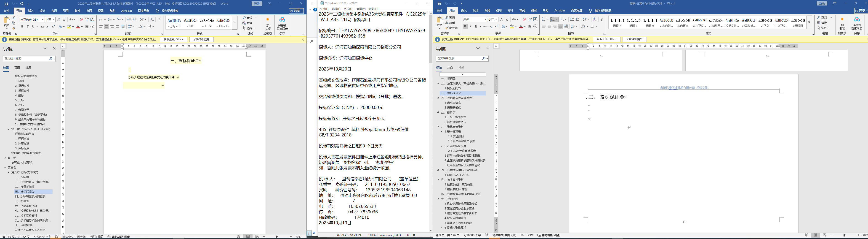Save the left 招标项目 Word document
Viewport: 868px width, 239px height.
[6, 3]
